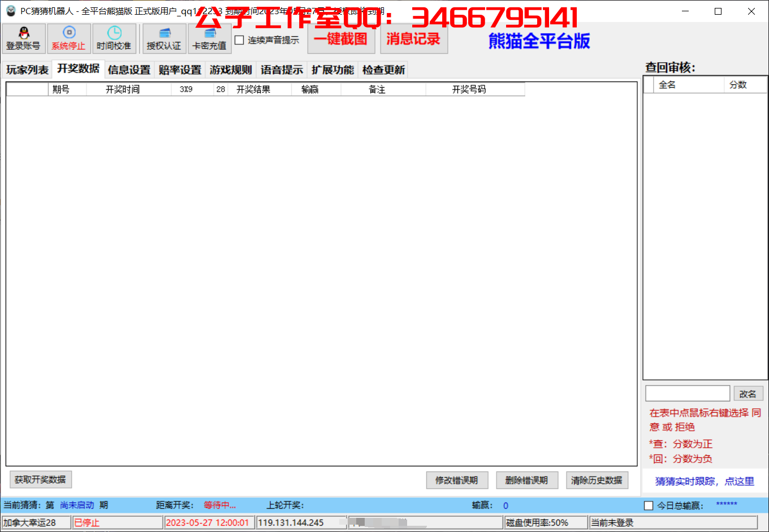Open the 猜猜实时跟踪，点这里 link
769x532 pixels.
point(705,481)
